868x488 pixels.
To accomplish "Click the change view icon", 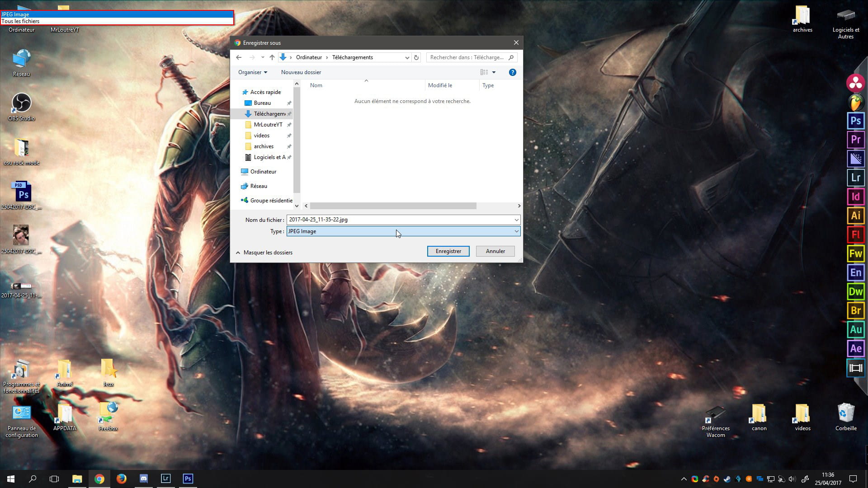I will click(x=484, y=72).
